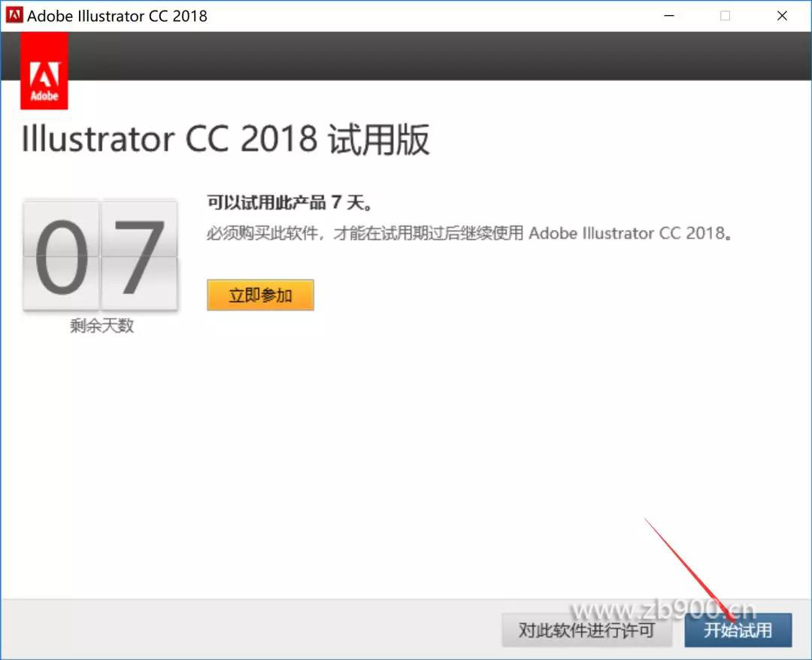
Task: Click the empty grey footer bar area
Action: (x=248, y=630)
